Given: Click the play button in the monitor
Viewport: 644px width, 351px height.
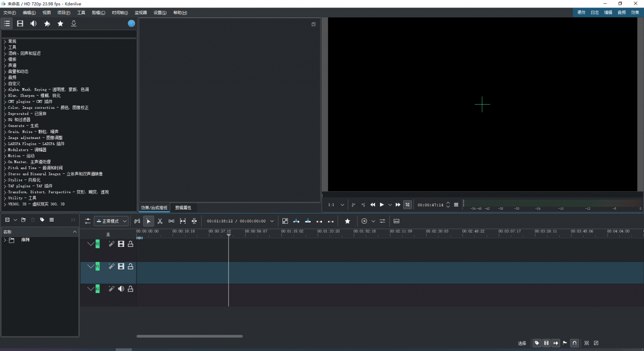Looking at the screenshot, I should (x=382, y=204).
